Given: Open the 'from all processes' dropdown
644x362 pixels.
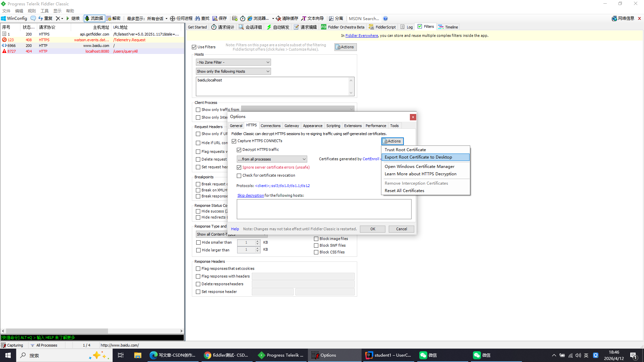Looking at the screenshot, I should tap(272, 159).
